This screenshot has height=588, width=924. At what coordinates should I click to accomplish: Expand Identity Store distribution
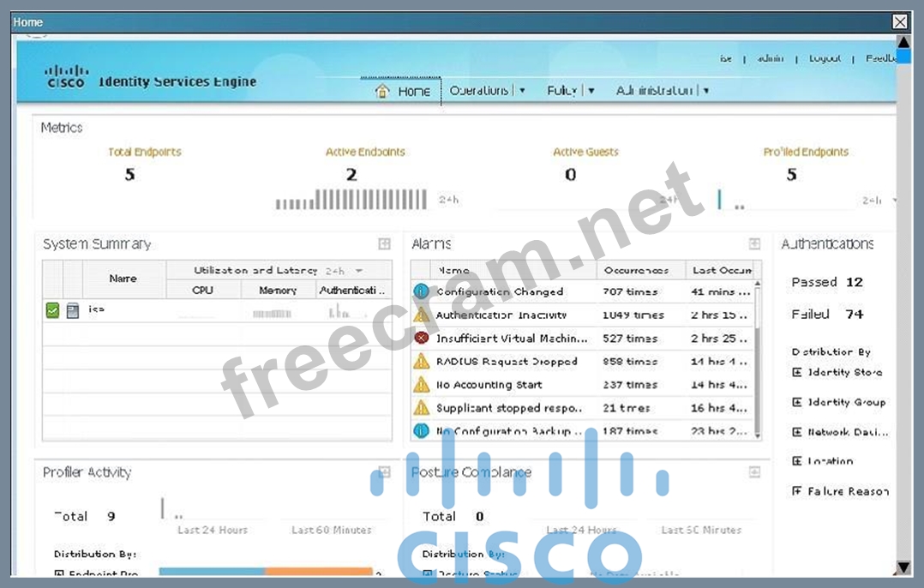pyautogui.click(x=797, y=372)
